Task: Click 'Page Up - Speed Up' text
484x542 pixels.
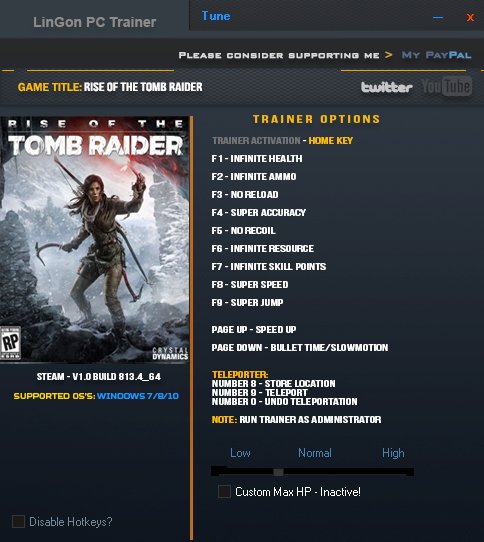Action: [254, 329]
